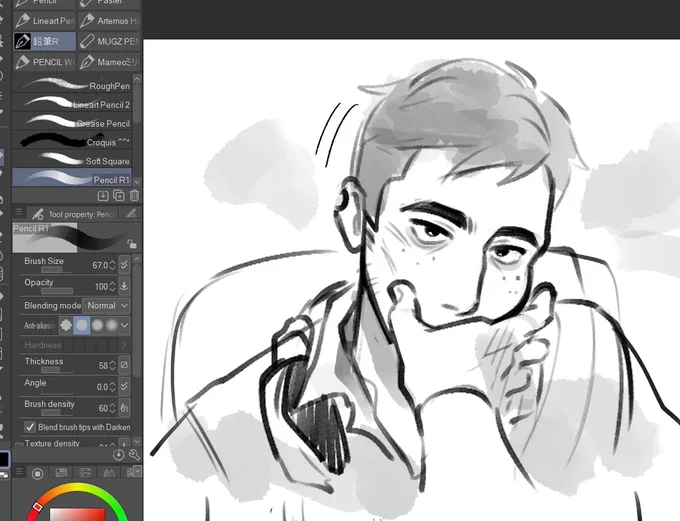Viewport: 680px width, 521px height.
Task: Open the 鉛筆R tool group
Action: point(44,41)
